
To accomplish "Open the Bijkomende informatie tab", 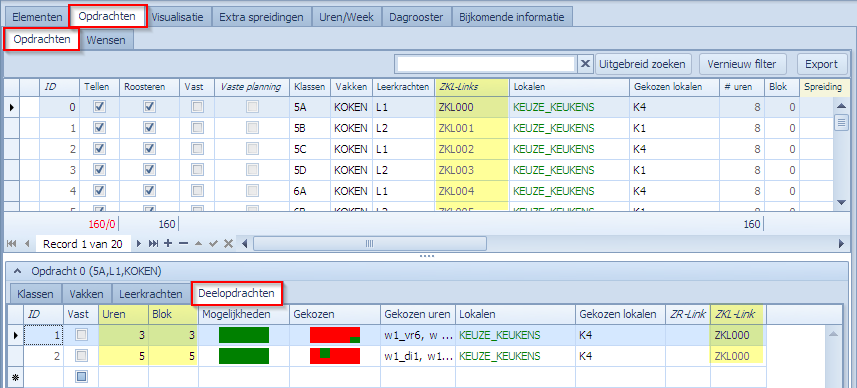I will pos(512,17).
